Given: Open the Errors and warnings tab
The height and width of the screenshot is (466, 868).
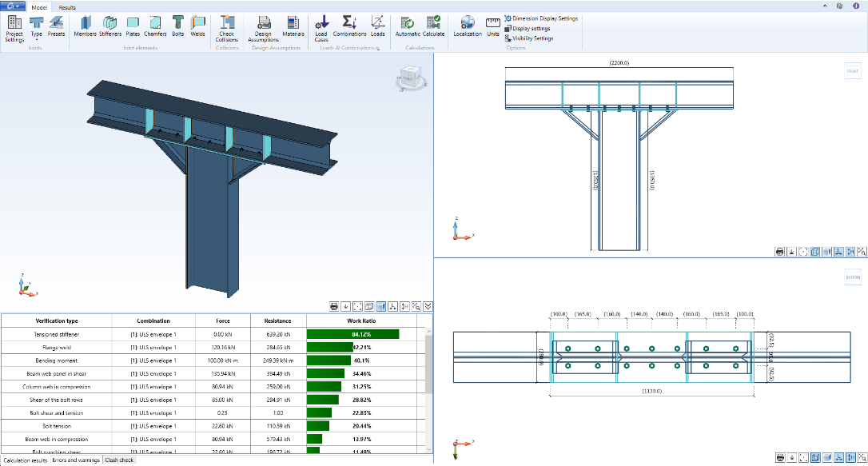Looking at the screenshot, I should (x=76, y=460).
